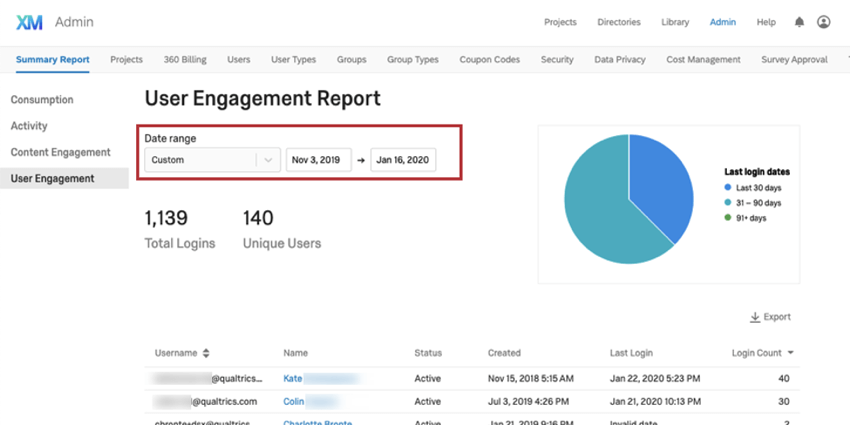
Task: Expand the Custom date range dropdown
Action: 268,160
